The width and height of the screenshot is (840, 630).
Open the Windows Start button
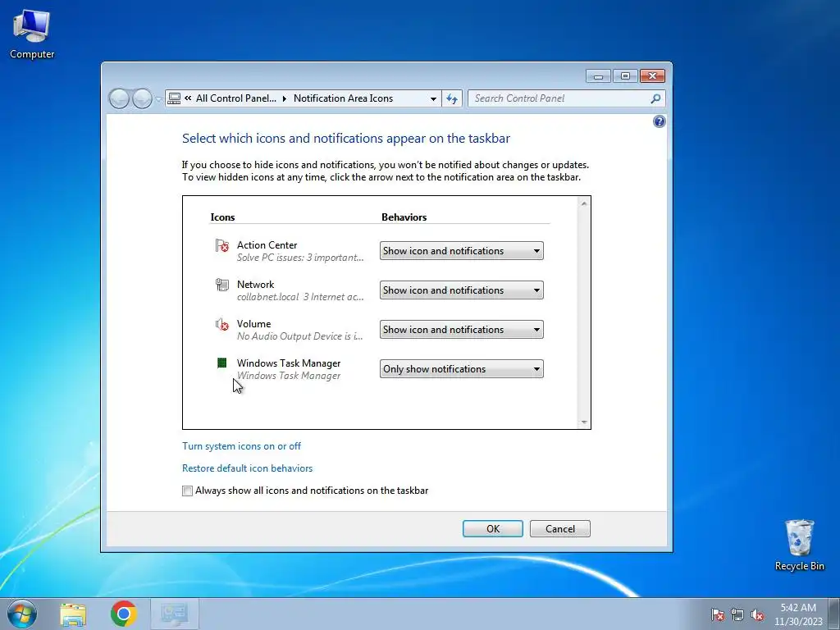(22, 614)
